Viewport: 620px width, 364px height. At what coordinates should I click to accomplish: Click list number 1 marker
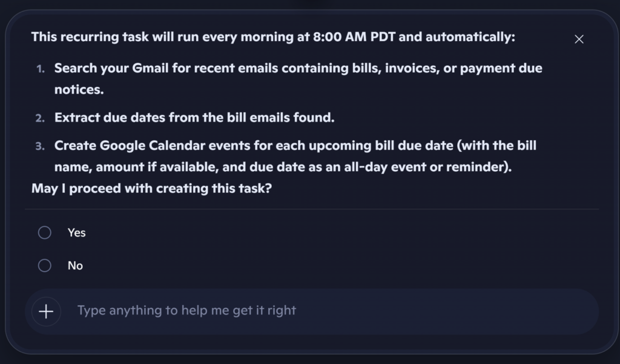(41, 69)
